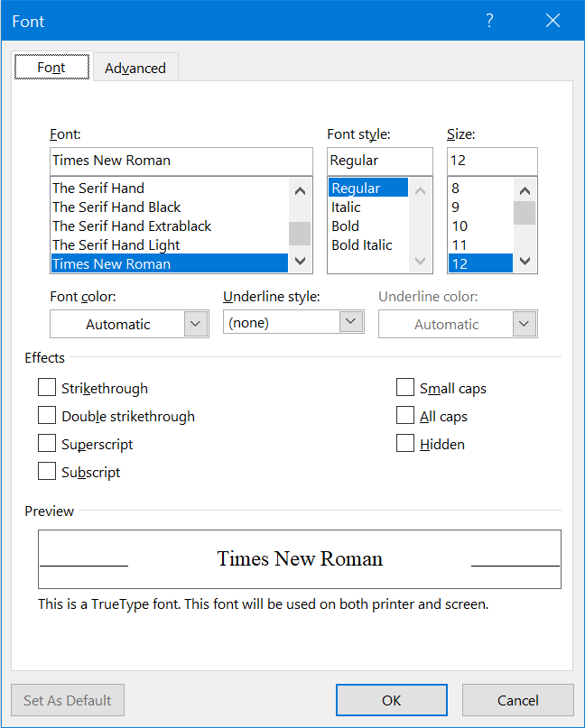Viewport: 585px width, 728px height.
Task: Select size 11
Action: [480, 245]
